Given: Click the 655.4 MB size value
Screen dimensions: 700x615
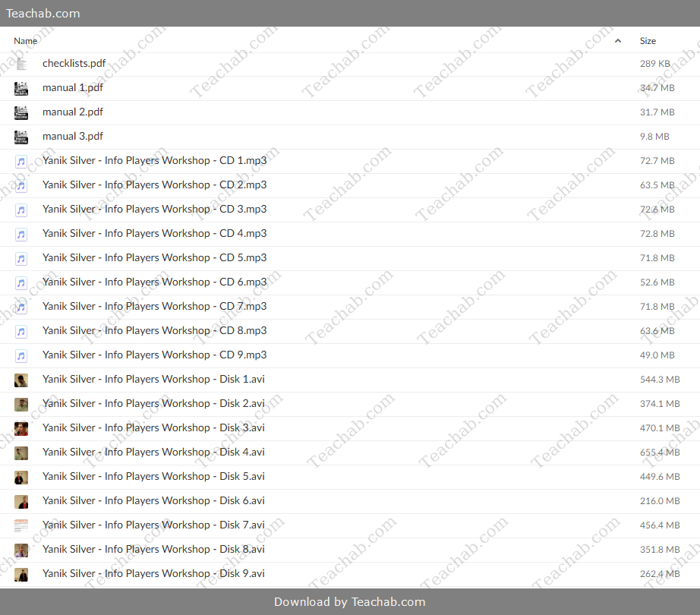Looking at the screenshot, I should click(x=660, y=453).
